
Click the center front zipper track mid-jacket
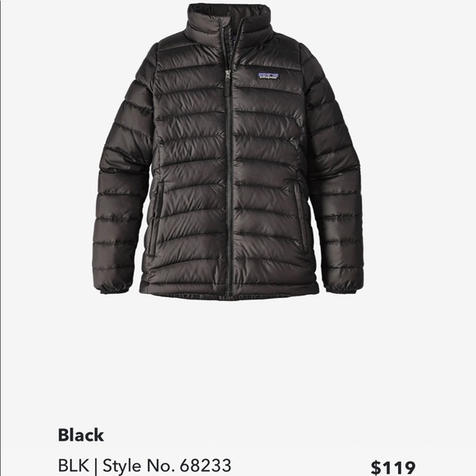coord(230,182)
